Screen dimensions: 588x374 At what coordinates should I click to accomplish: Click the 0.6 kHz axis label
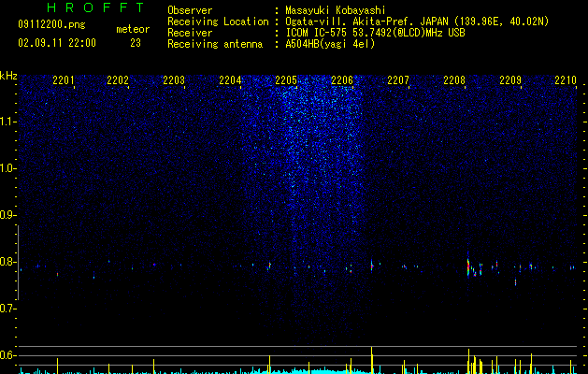point(7,355)
